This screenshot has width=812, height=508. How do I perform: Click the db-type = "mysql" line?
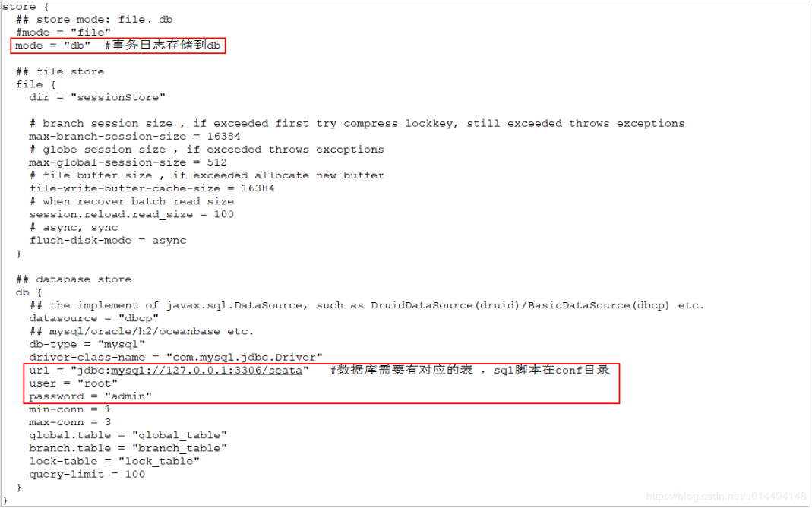87,345
